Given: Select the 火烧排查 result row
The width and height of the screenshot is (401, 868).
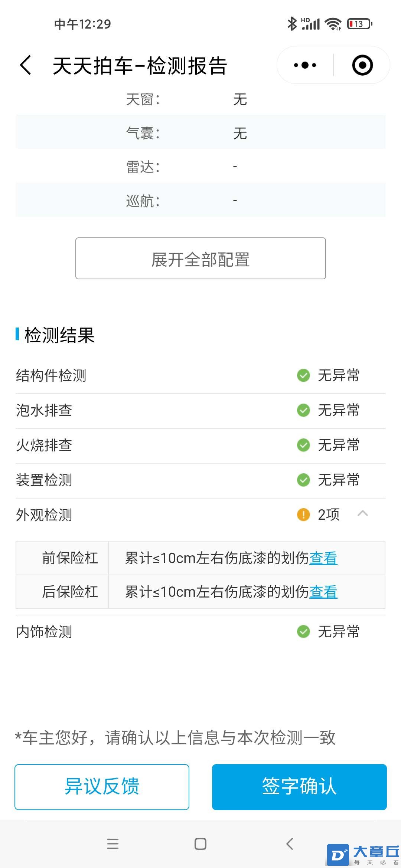Looking at the screenshot, I should click(200, 445).
